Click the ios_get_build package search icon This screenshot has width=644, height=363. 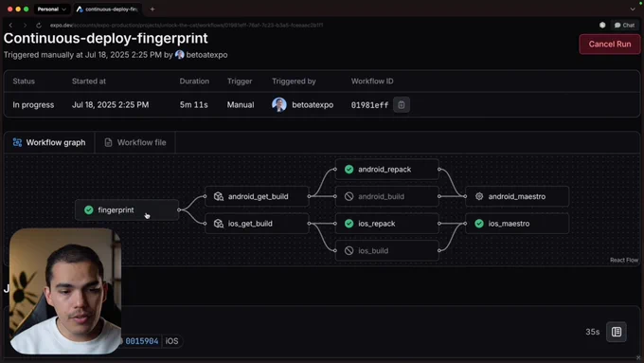pos(219,224)
